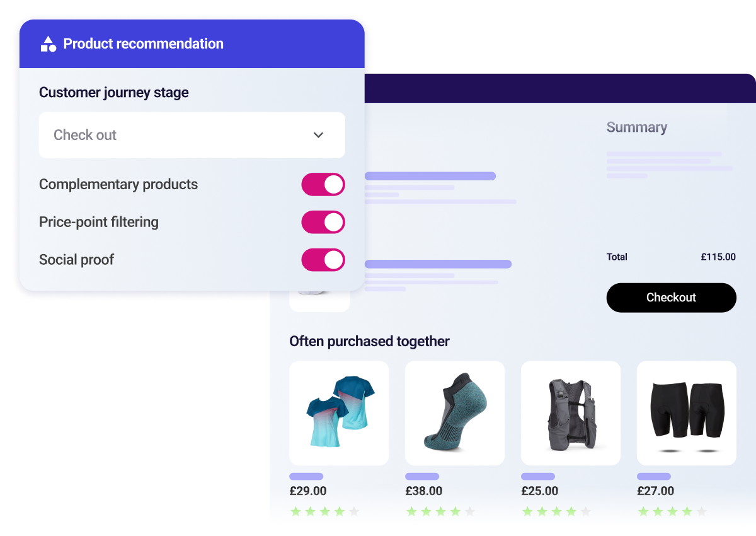The height and width of the screenshot is (536, 756).
Task: Click the £115.00 total amount
Action: pos(718,257)
